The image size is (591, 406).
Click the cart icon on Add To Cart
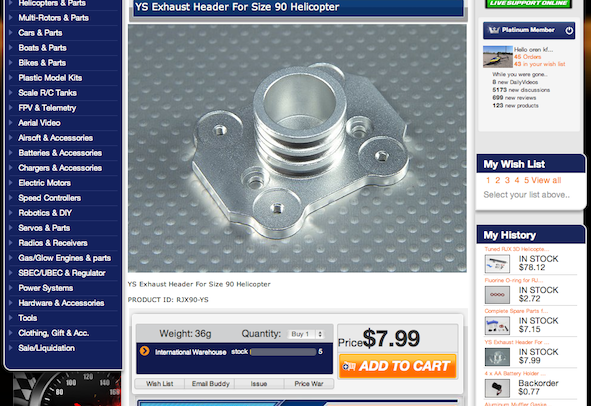[x=349, y=366]
